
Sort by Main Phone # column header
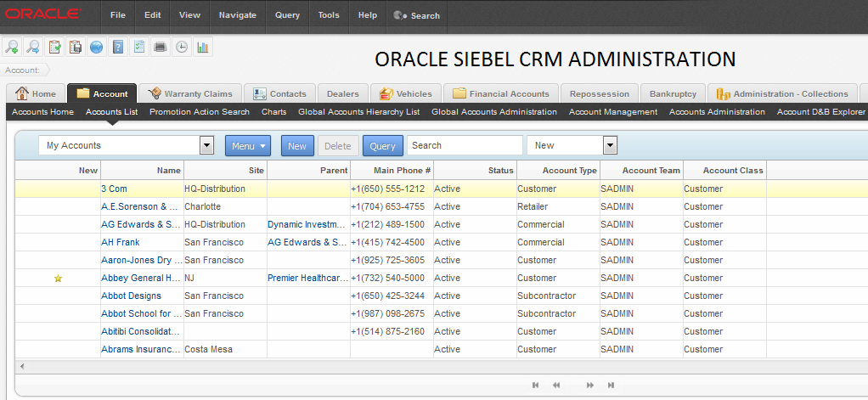[x=392, y=171]
